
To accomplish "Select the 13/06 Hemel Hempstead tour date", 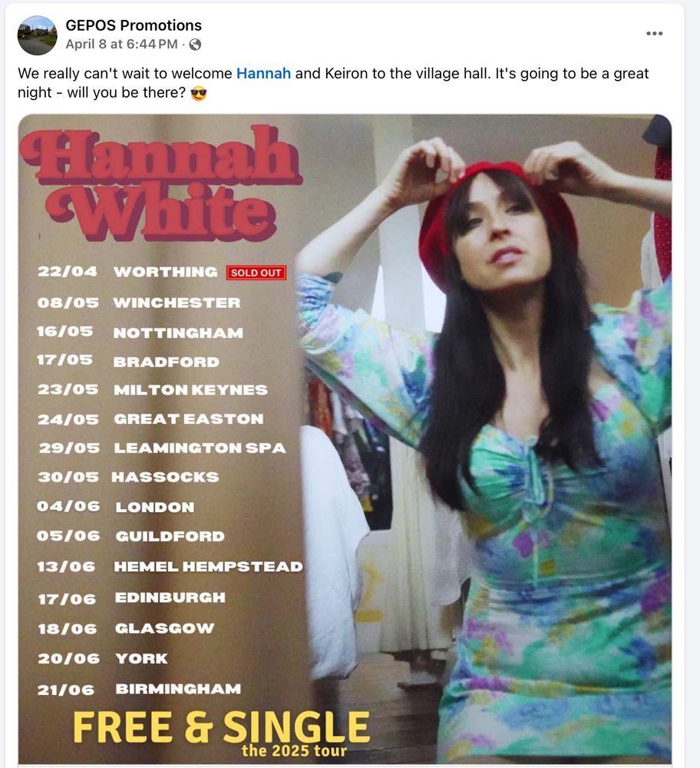I will (170, 567).
